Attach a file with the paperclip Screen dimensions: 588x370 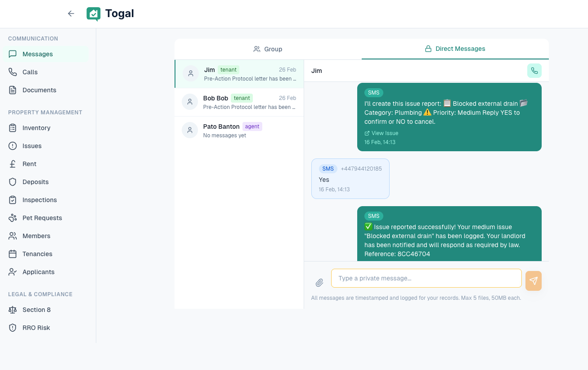pos(319,283)
